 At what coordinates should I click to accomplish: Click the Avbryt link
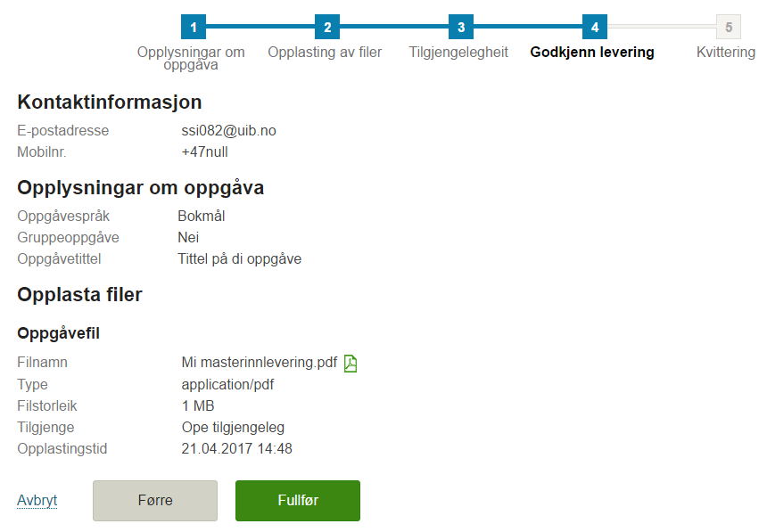pyautogui.click(x=37, y=500)
